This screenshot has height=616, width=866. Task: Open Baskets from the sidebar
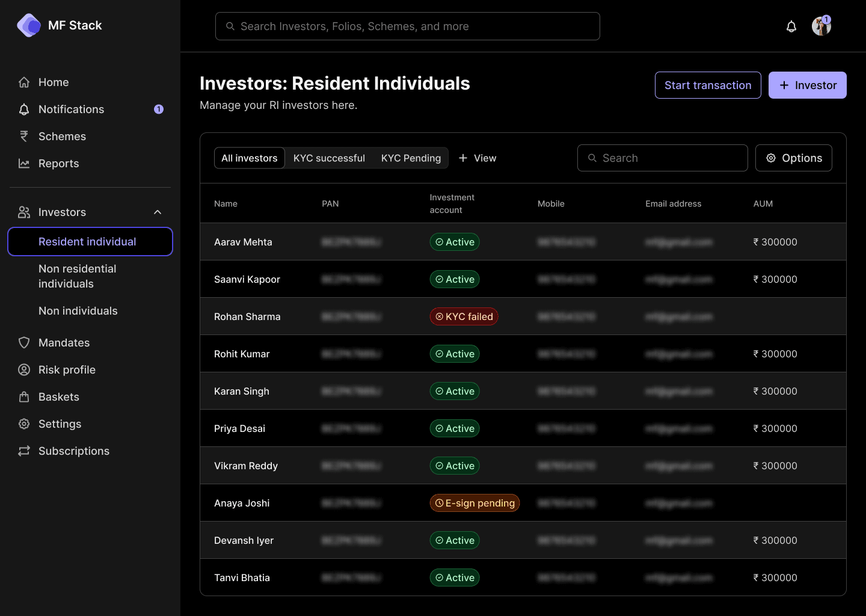click(58, 396)
